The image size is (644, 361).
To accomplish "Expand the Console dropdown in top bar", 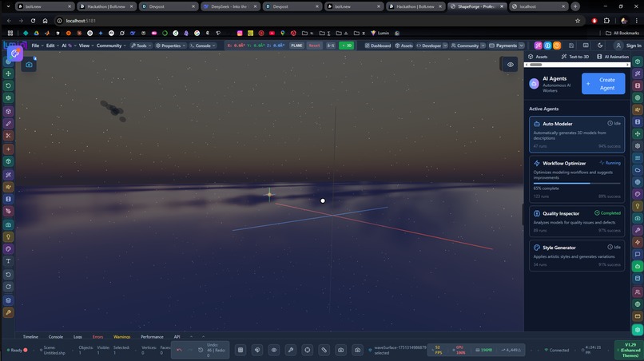I will pos(202,46).
